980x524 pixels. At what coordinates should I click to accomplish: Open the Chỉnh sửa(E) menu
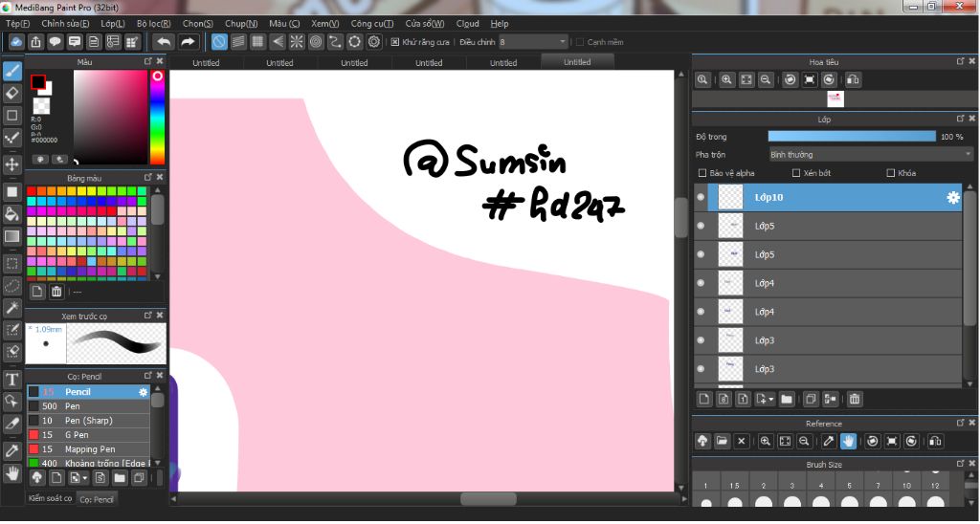pos(65,24)
